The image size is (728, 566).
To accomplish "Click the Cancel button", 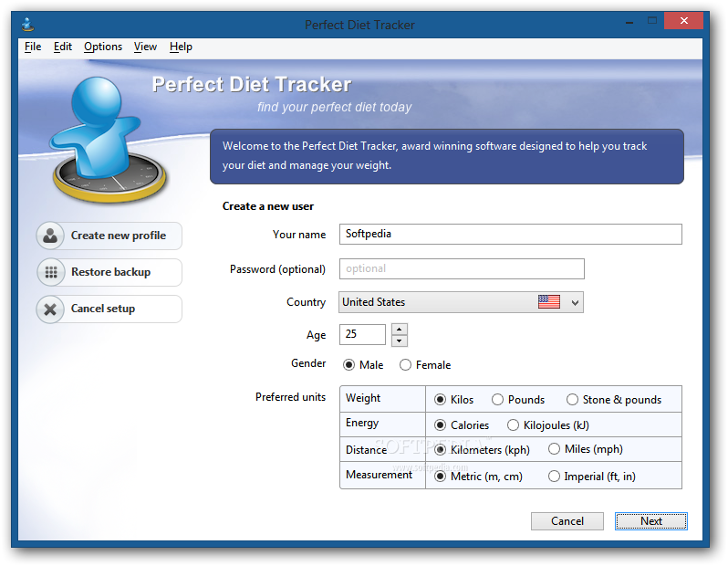I will [x=567, y=521].
